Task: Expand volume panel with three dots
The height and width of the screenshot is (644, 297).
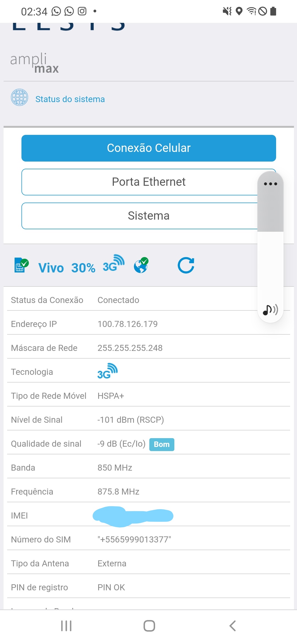Action: pos(270,184)
